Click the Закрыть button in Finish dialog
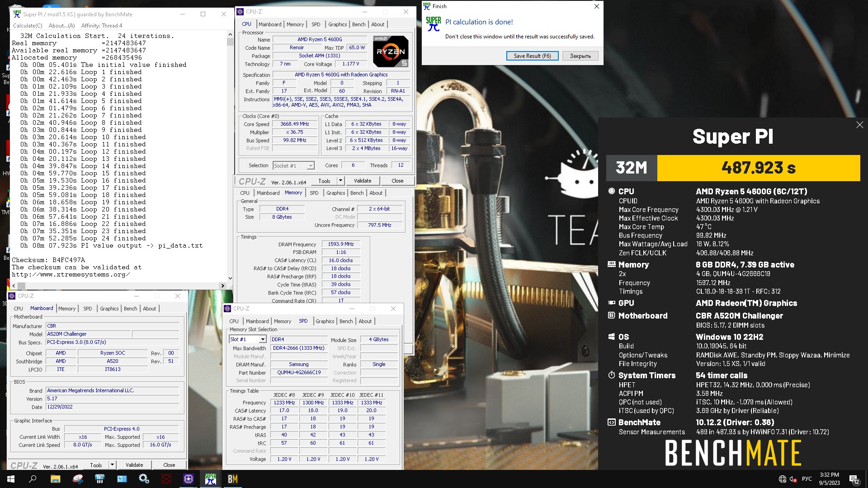Screen dimensions: 868x488 click(580, 56)
